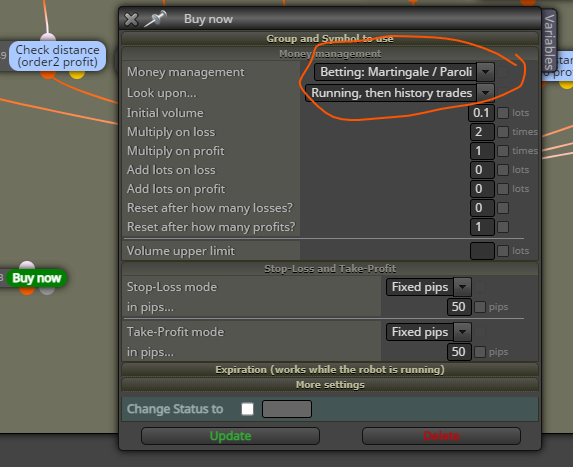
Task: Click the gray output connector under Buy now block
Action: tap(47, 291)
